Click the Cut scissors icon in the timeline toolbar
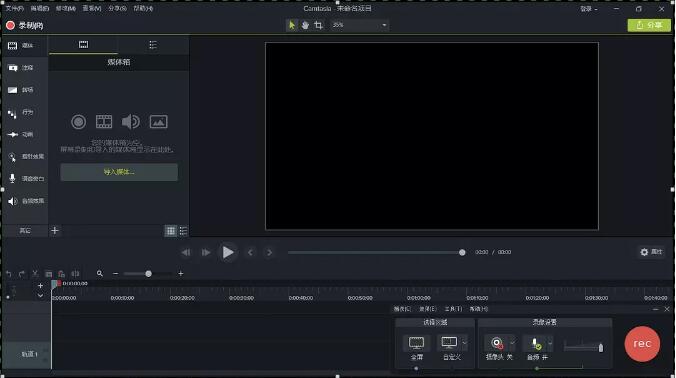 (x=35, y=274)
